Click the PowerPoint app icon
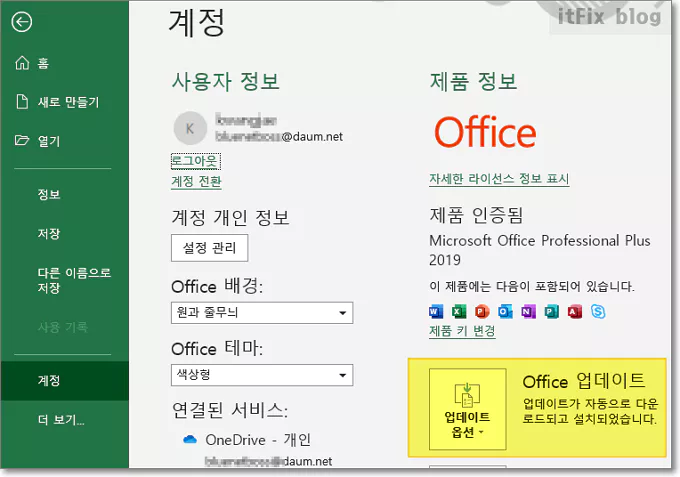The image size is (680, 477). click(x=482, y=311)
